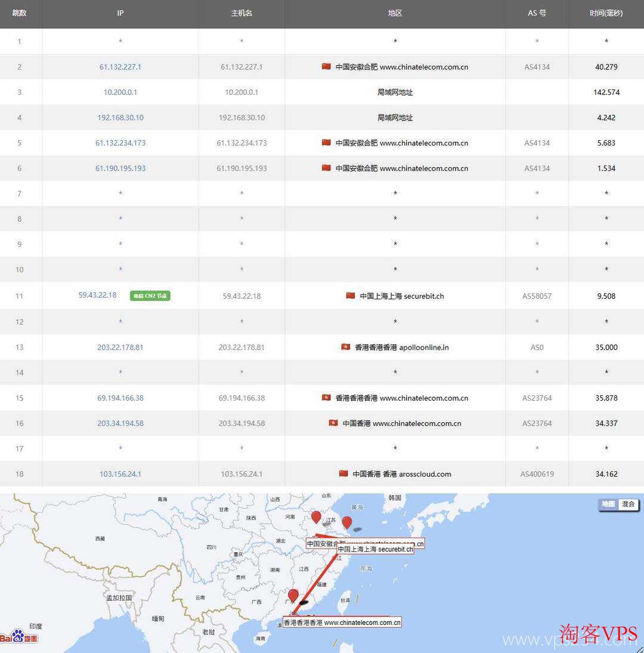644x653 pixels.
Task: Click the China flag beside arosscloud.com
Action: [343, 473]
